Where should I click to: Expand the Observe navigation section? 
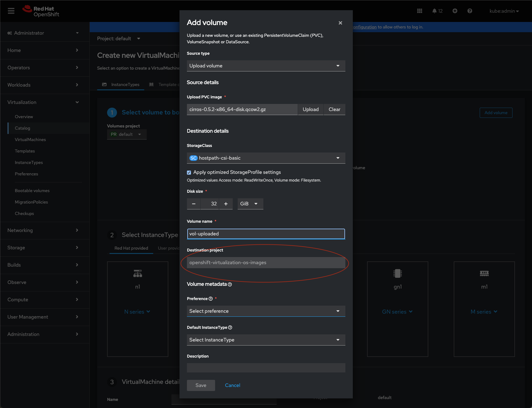[45, 282]
